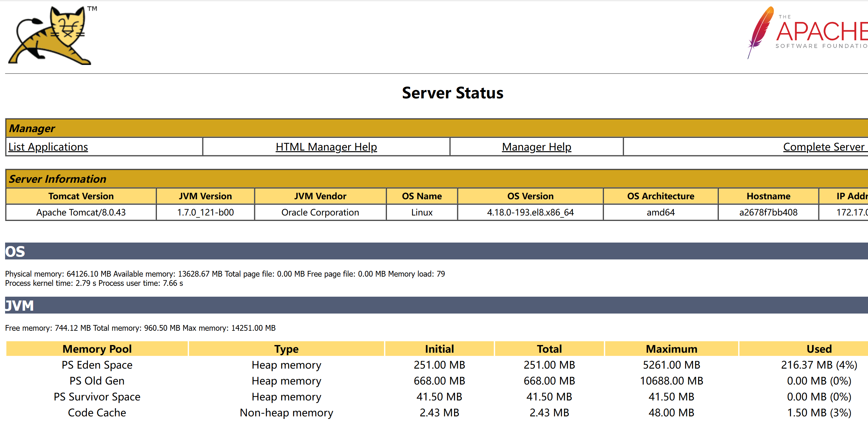Click Non-heap memory type for Code Cache

[286, 413]
